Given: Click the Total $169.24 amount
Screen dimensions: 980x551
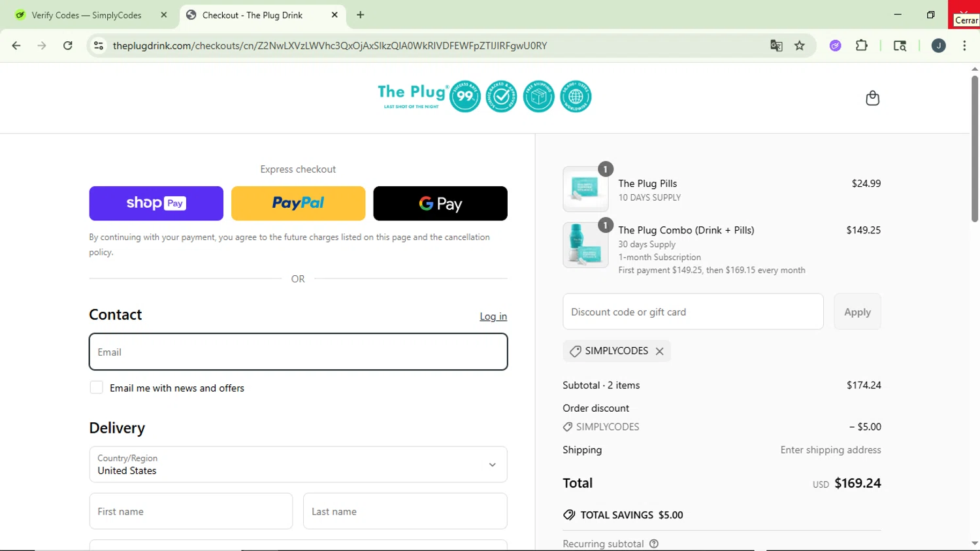Looking at the screenshot, I should point(858,483).
